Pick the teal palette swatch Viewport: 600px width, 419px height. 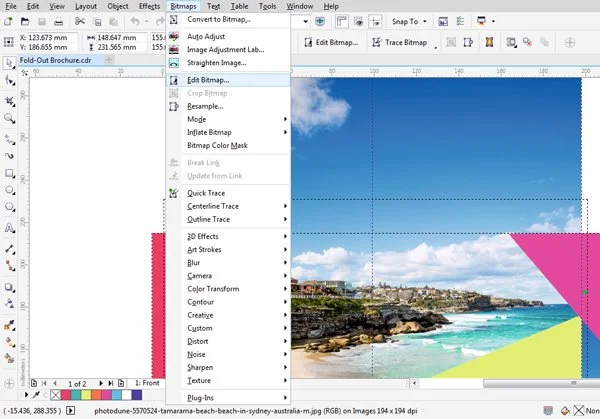point(76,395)
